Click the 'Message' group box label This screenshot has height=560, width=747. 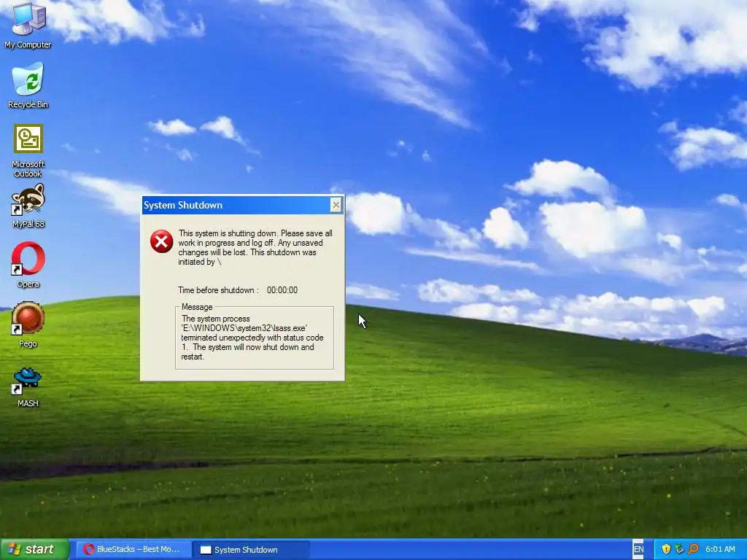click(x=197, y=307)
